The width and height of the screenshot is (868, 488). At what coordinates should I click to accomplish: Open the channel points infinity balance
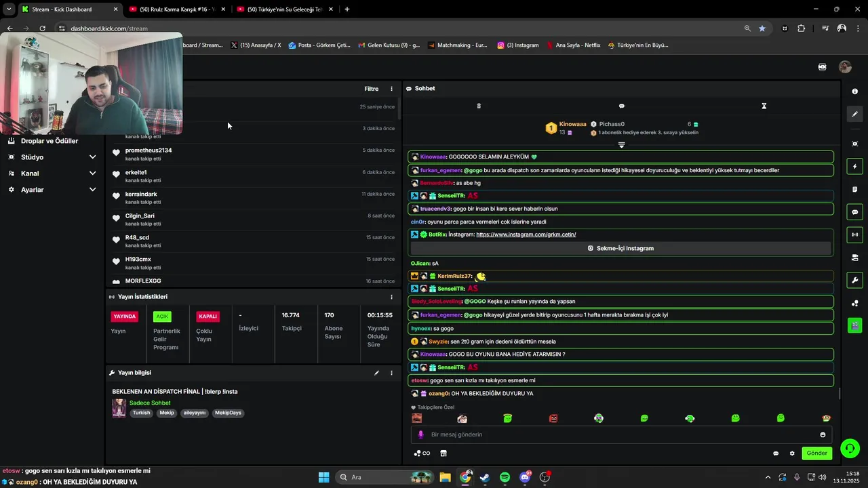(422, 453)
